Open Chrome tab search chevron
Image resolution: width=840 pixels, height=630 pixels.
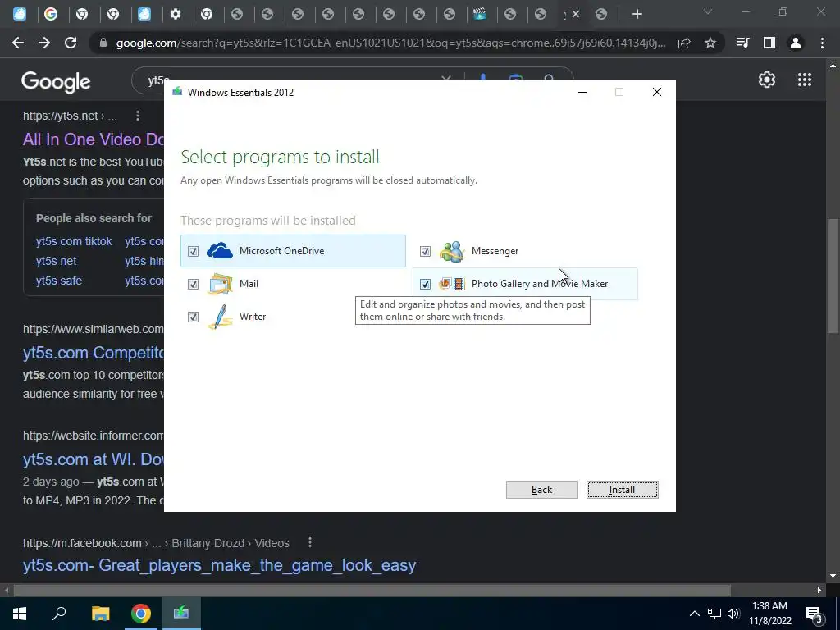[708, 11]
